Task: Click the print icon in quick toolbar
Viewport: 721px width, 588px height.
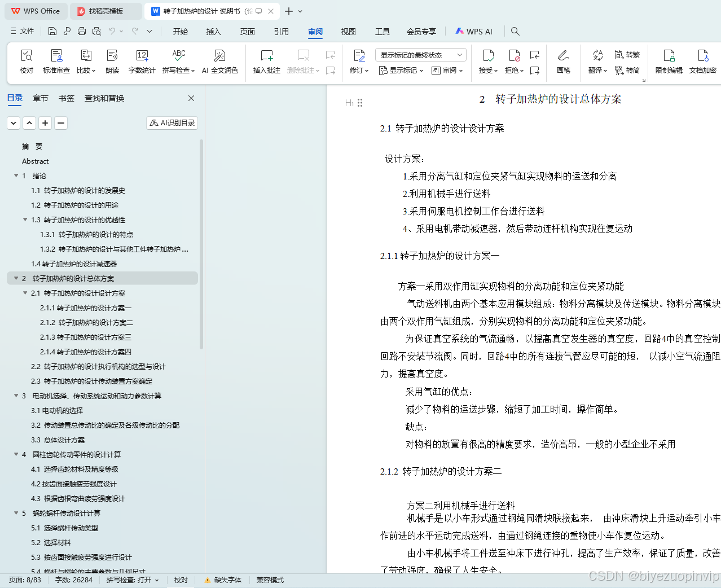Action: 82,31
